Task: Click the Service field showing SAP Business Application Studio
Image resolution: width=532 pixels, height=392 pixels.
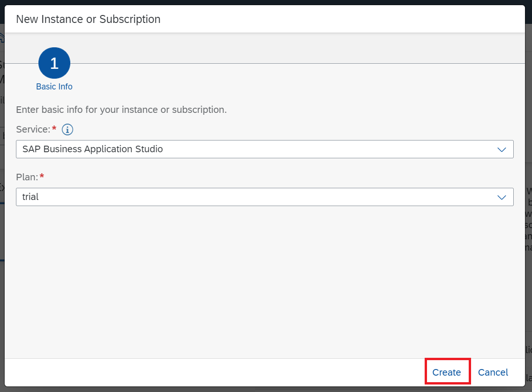Action: pyautogui.click(x=187, y=149)
